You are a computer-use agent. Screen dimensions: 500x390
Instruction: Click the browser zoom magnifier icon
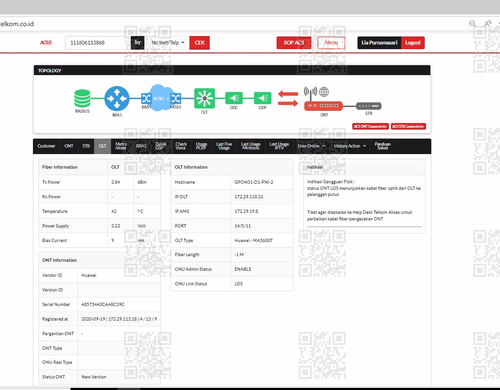[x=472, y=24]
